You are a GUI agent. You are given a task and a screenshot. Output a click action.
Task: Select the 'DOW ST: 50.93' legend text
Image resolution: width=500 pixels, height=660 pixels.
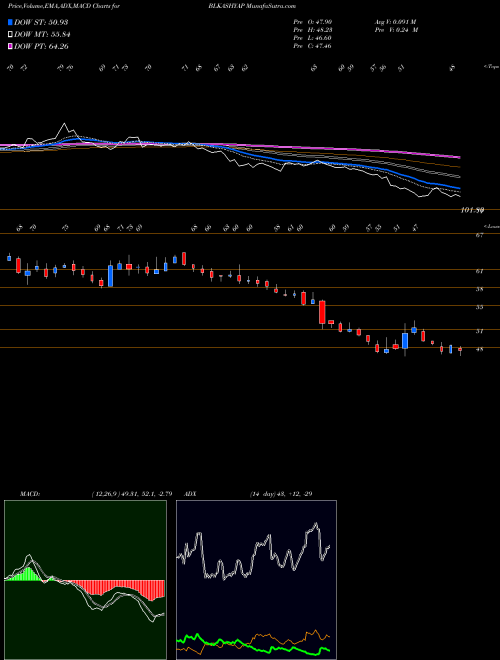pyautogui.click(x=41, y=22)
